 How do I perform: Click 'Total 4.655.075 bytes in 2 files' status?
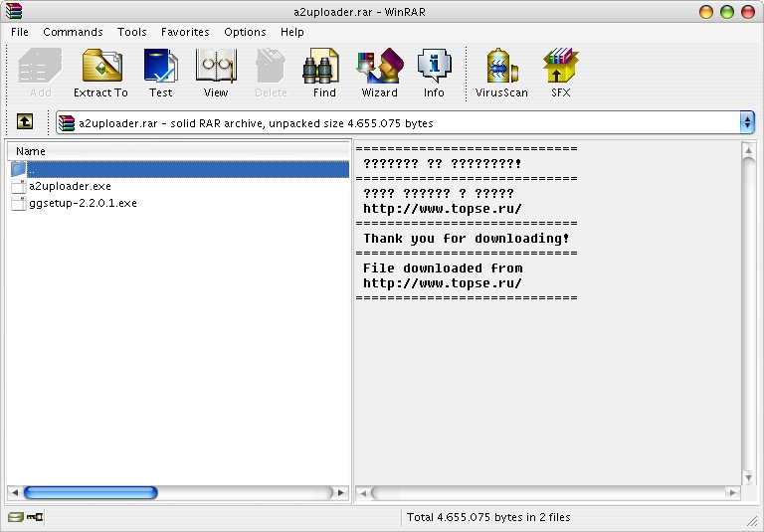pos(488,517)
